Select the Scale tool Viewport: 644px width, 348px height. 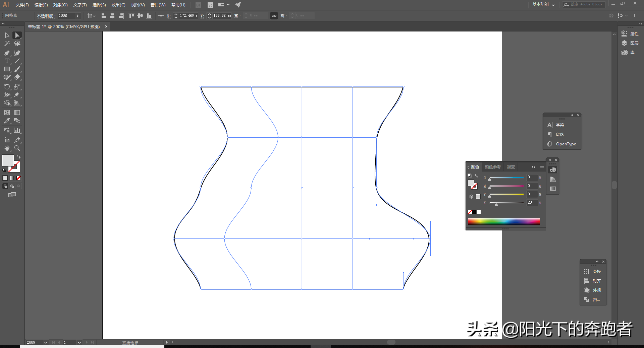coord(17,87)
